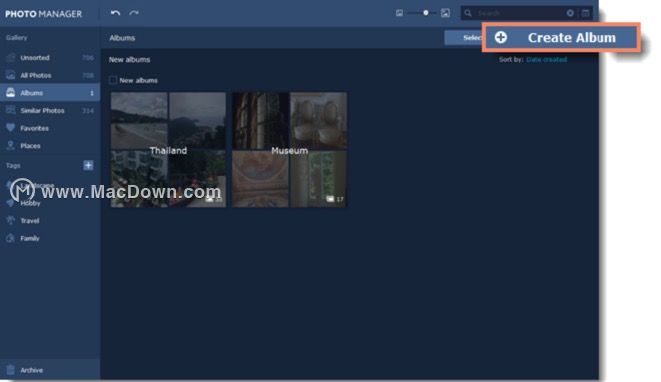Image resolution: width=661 pixels, height=382 pixels.
Task: Click the search magnifier icon
Action: [x=468, y=13]
